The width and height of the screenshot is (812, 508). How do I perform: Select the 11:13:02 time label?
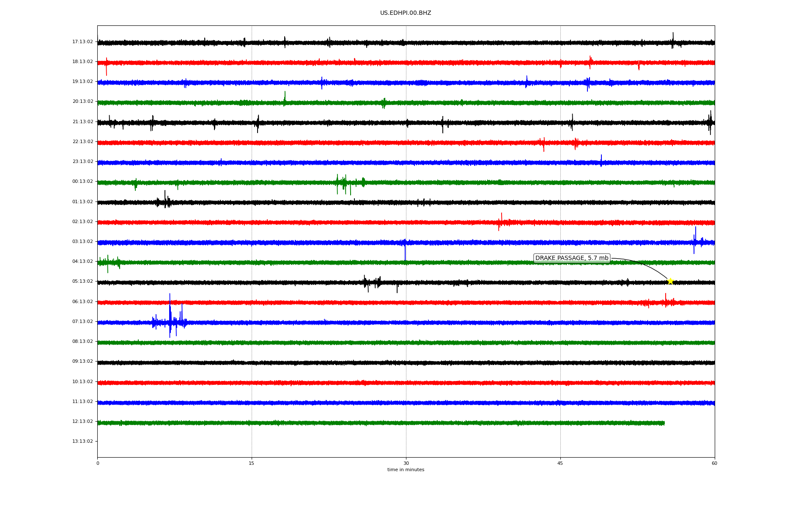pyautogui.click(x=82, y=402)
